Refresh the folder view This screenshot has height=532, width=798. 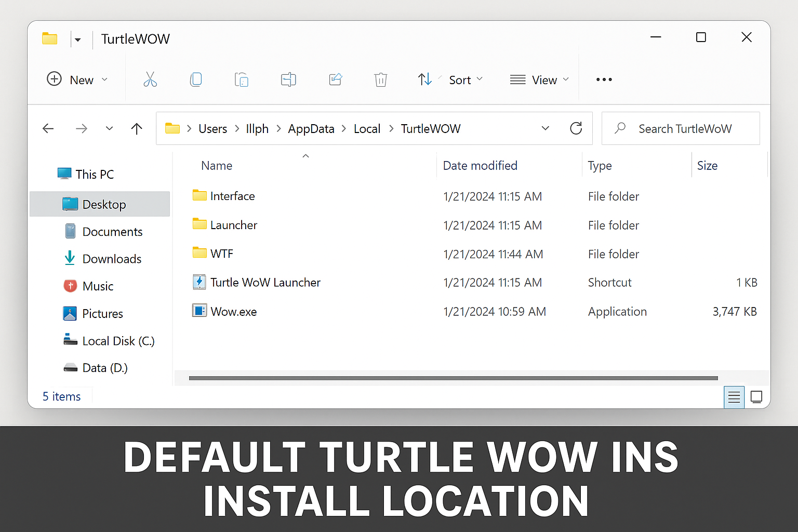click(x=576, y=128)
